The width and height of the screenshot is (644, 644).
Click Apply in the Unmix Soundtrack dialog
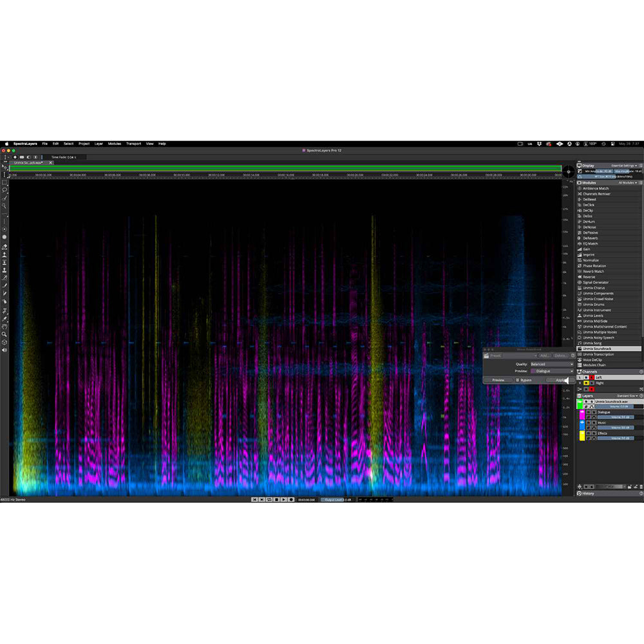click(560, 380)
